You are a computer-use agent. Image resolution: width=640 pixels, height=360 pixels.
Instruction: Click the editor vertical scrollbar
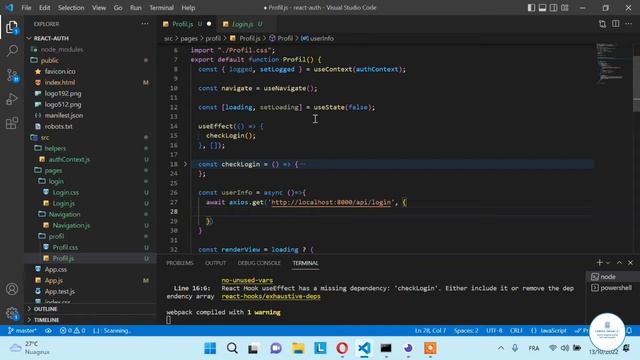click(x=636, y=84)
